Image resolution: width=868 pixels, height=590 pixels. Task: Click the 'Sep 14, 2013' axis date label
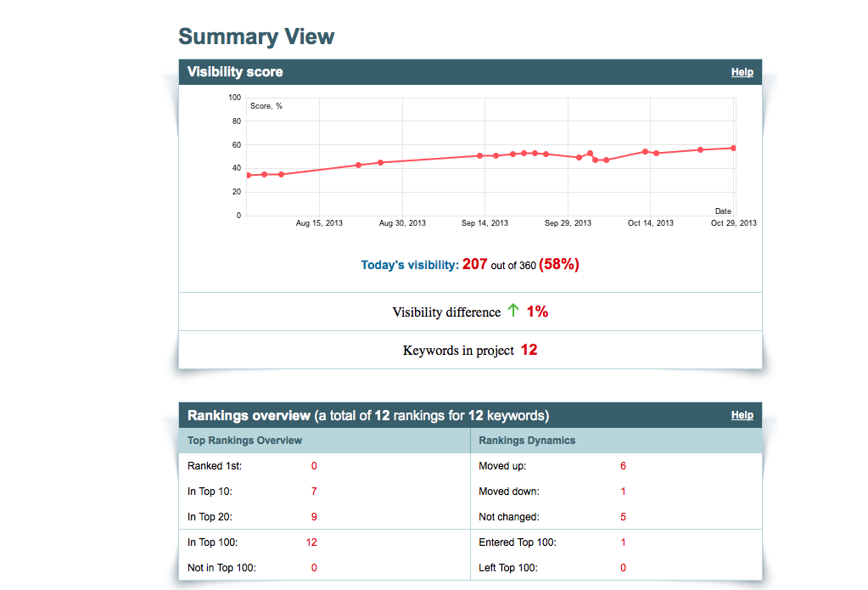click(x=484, y=223)
